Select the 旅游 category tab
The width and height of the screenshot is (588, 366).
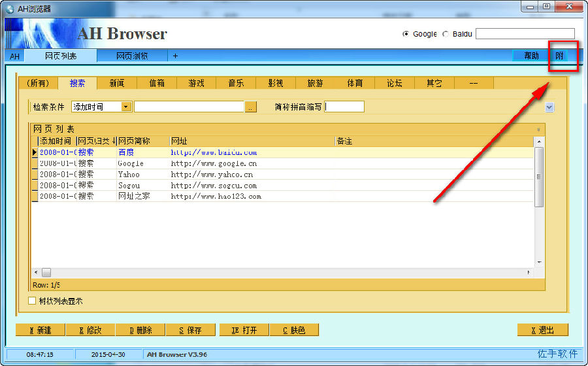pyautogui.click(x=316, y=83)
